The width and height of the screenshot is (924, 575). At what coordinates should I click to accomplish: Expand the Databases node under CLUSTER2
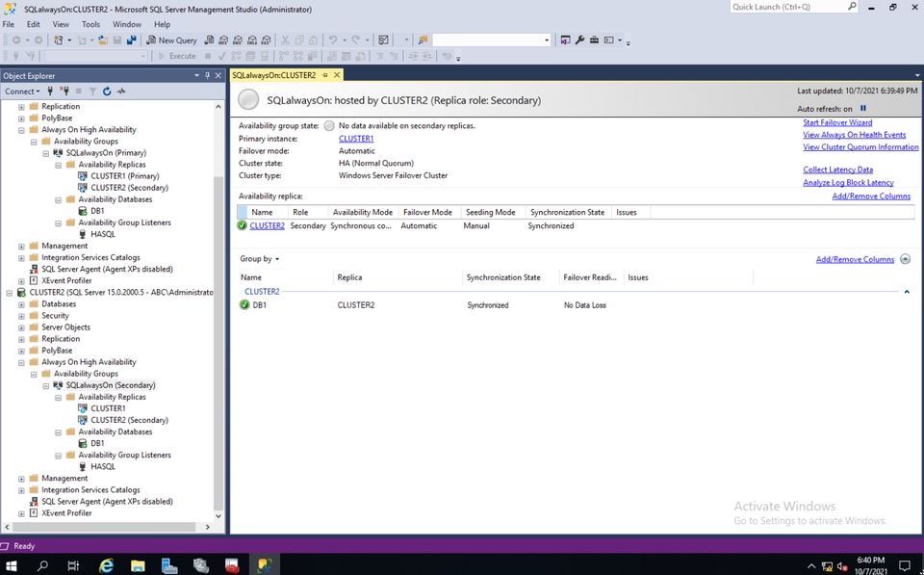[21, 304]
